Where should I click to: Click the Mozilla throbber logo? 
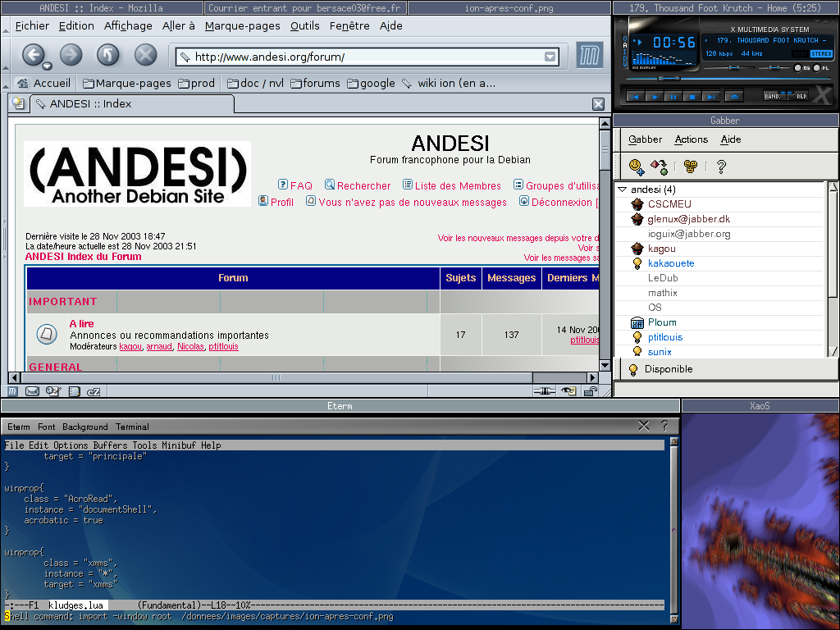pyautogui.click(x=589, y=56)
